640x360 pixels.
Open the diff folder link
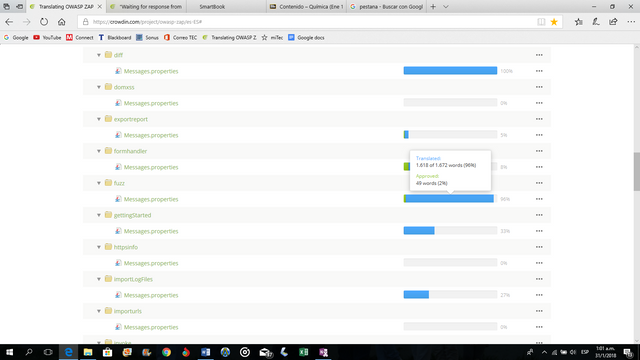[118, 55]
